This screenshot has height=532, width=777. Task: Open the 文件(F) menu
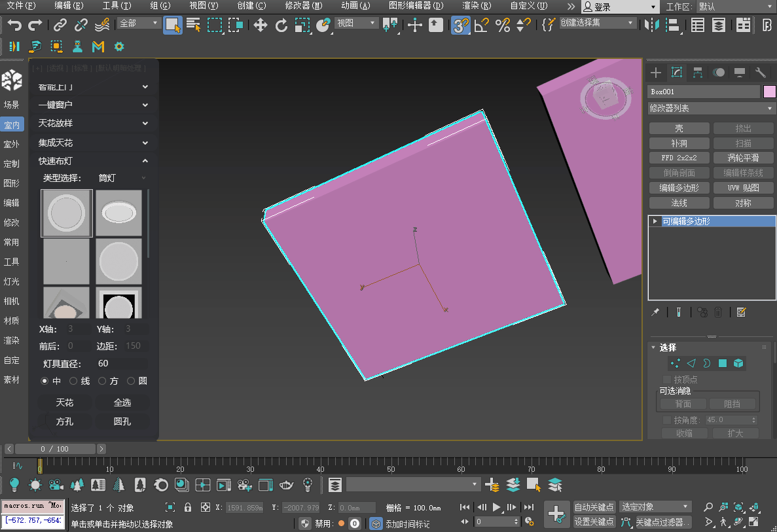point(22,6)
